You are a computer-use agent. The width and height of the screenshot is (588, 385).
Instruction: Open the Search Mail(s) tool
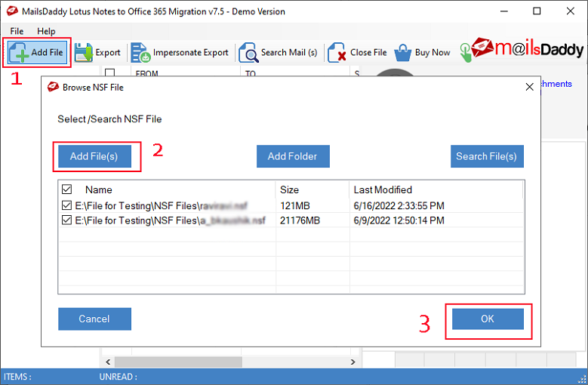pyautogui.click(x=278, y=53)
